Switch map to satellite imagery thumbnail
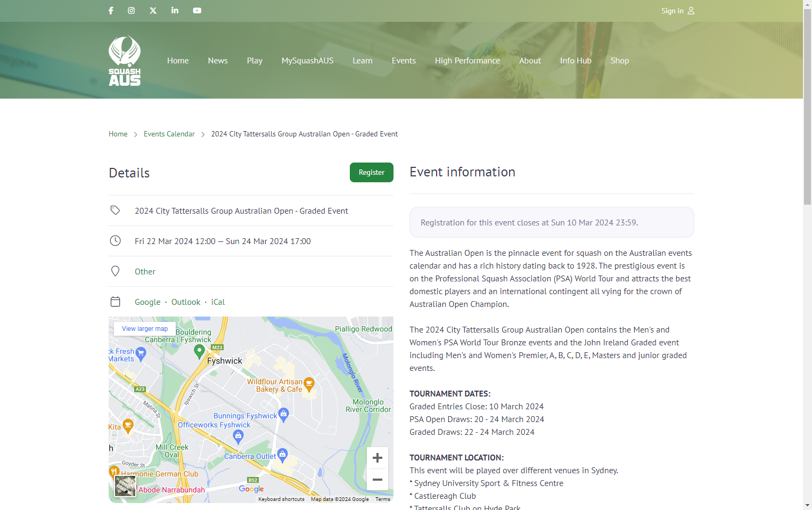This screenshot has height=510, width=812. (x=125, y=486)
